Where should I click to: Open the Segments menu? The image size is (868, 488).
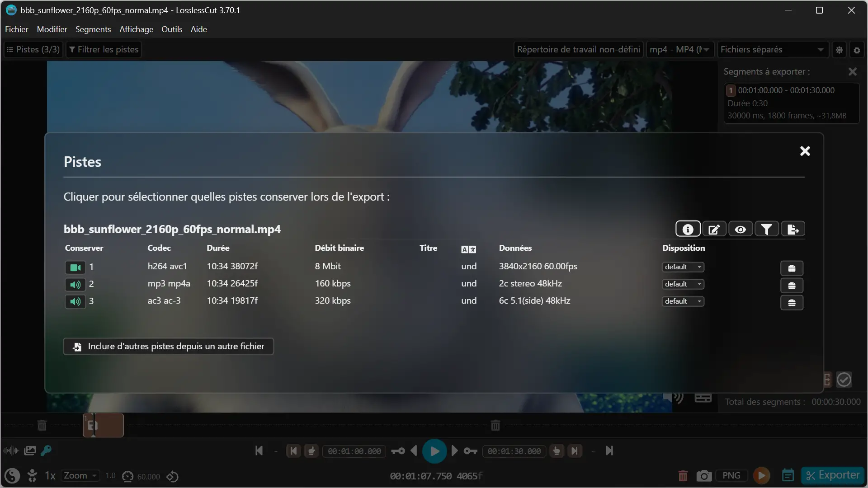click(x=93, y=29)
